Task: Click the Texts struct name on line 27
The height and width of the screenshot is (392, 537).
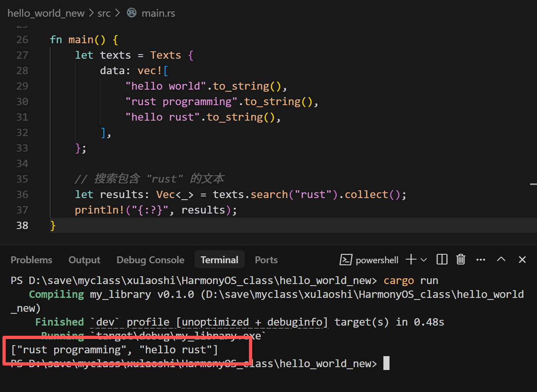Action: (x=165, y=55)
